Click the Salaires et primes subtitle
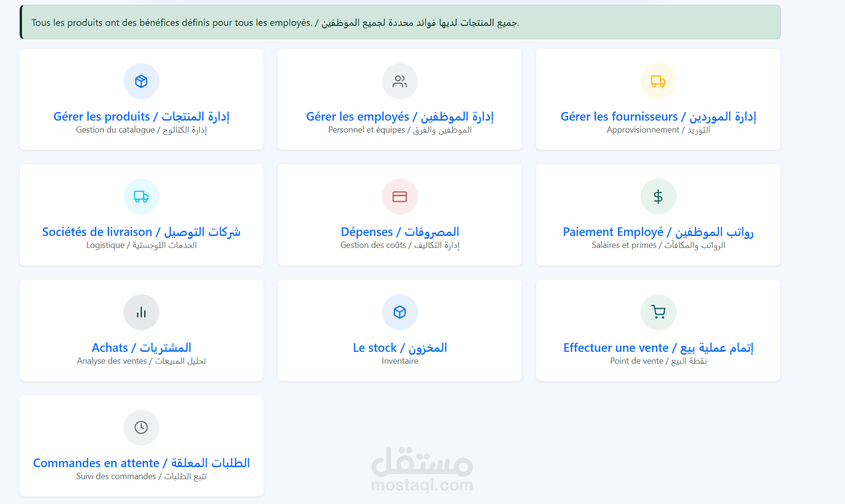The image size is (845, 504). (x=658, y=245)
